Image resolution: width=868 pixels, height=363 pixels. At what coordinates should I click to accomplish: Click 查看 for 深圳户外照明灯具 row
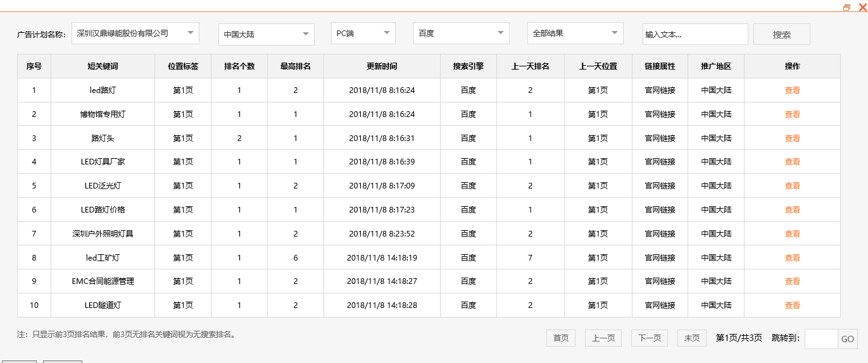[x=792, y=234]
